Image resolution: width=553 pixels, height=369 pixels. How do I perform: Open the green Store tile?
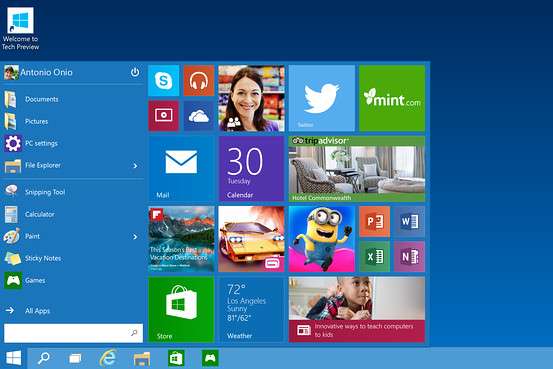tap(181, 309)
